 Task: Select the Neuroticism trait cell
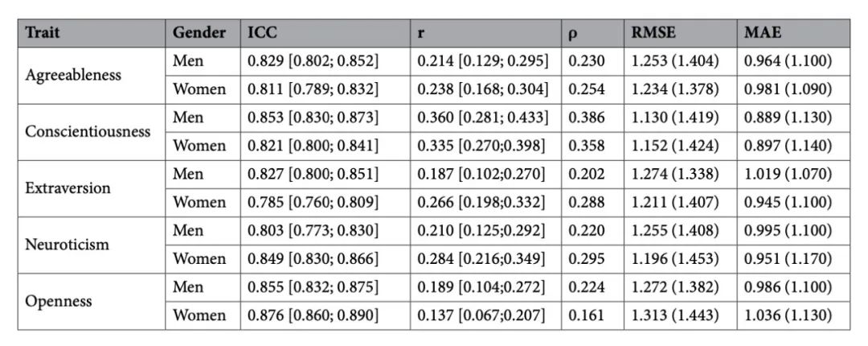coord(92,245)
